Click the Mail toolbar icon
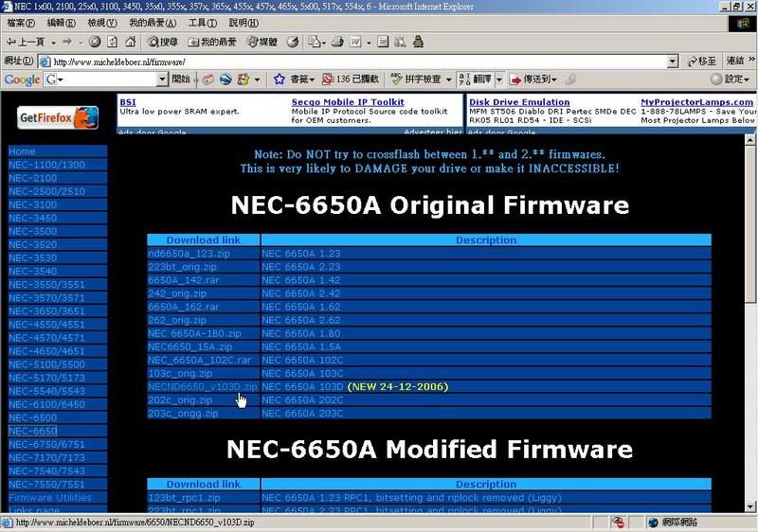This screenshot has width=758, height=532. [315, 42]
